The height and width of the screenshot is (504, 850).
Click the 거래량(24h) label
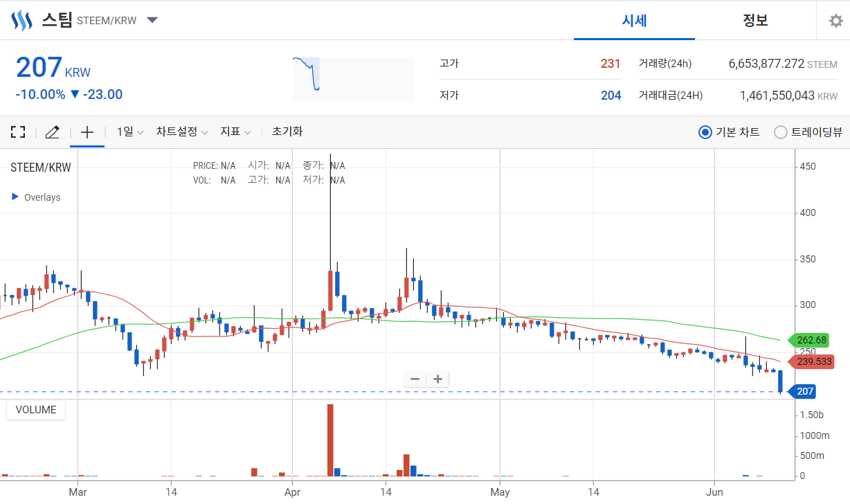tap(665, 64)
